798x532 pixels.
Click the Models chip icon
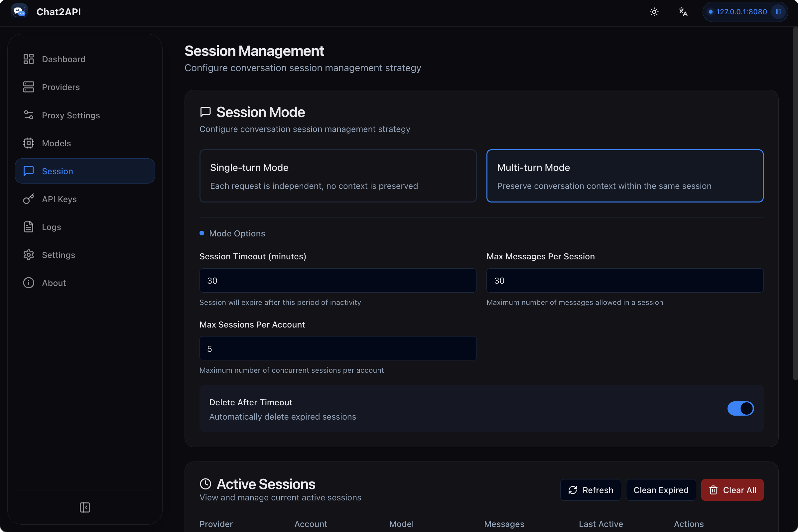[x=29, y=143]
